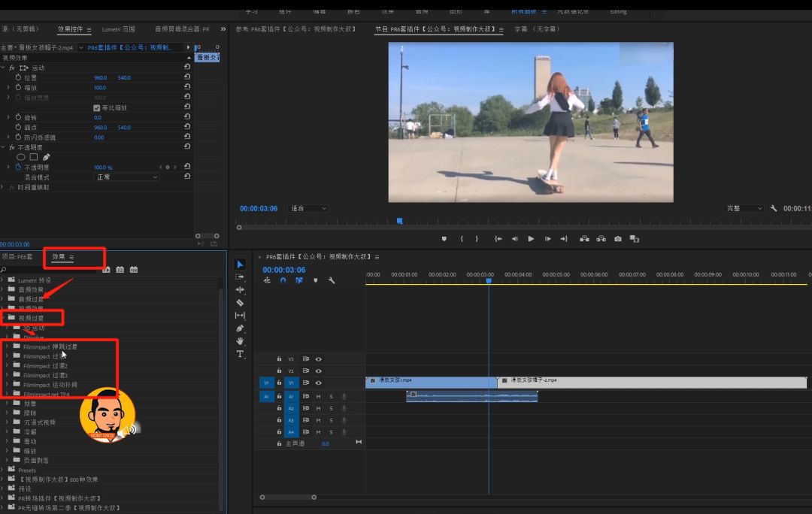812x514 pixels.
Task: Create ellipse mask under 不透明度
Action: [x=21, y=157]
